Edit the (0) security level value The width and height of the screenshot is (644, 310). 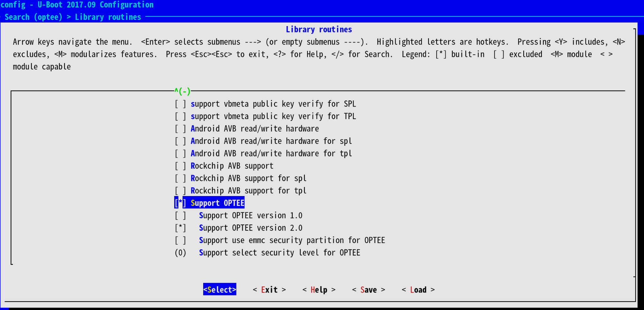pyautogui.click(x=180, y=253)
